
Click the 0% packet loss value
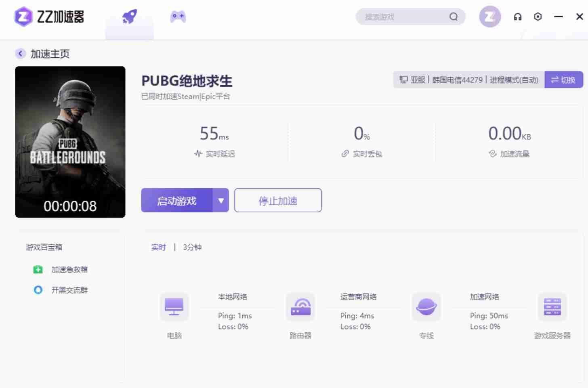coord(362,133)
